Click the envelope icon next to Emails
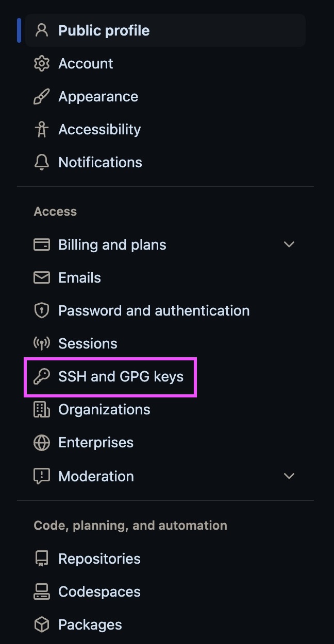This screenshot has width=334, height=644. click(41, 277)
